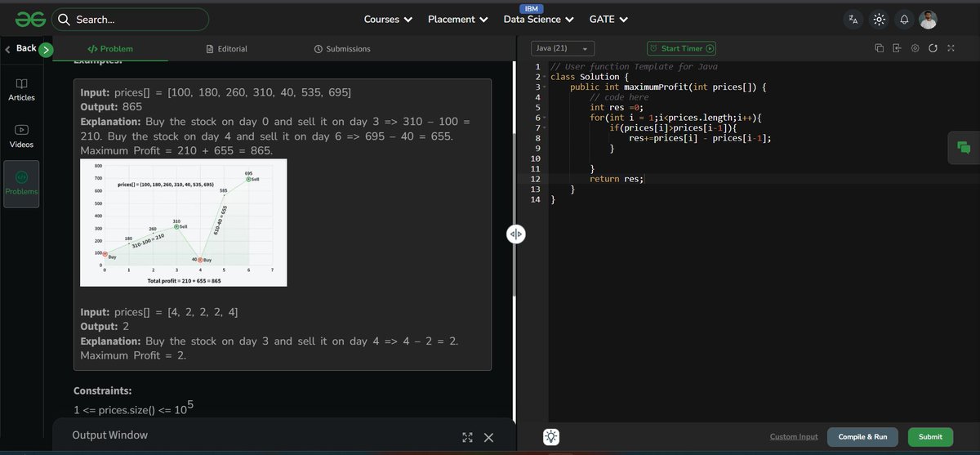
Task: Collapse code fold at line 2
Action: click(x=546, y=77)
